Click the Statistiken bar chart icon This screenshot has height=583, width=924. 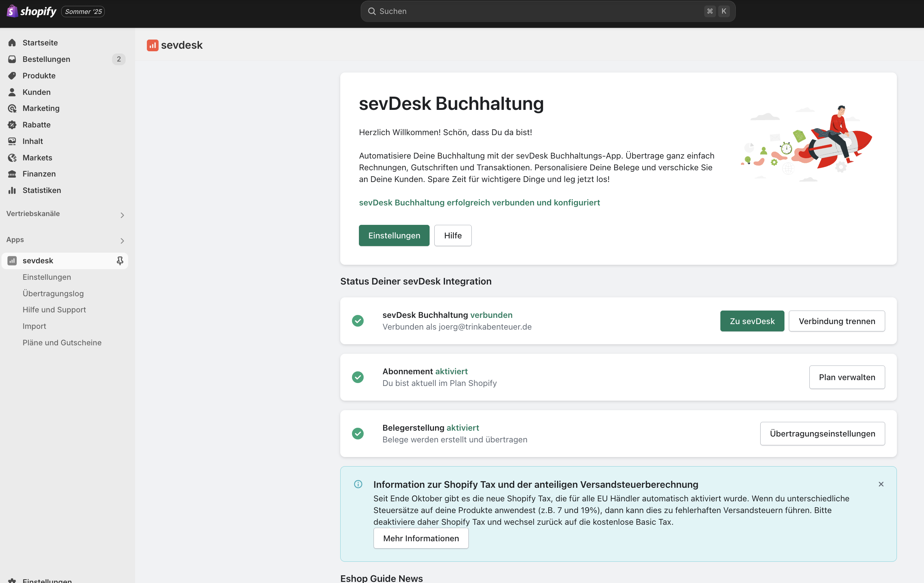pos(12,190)
